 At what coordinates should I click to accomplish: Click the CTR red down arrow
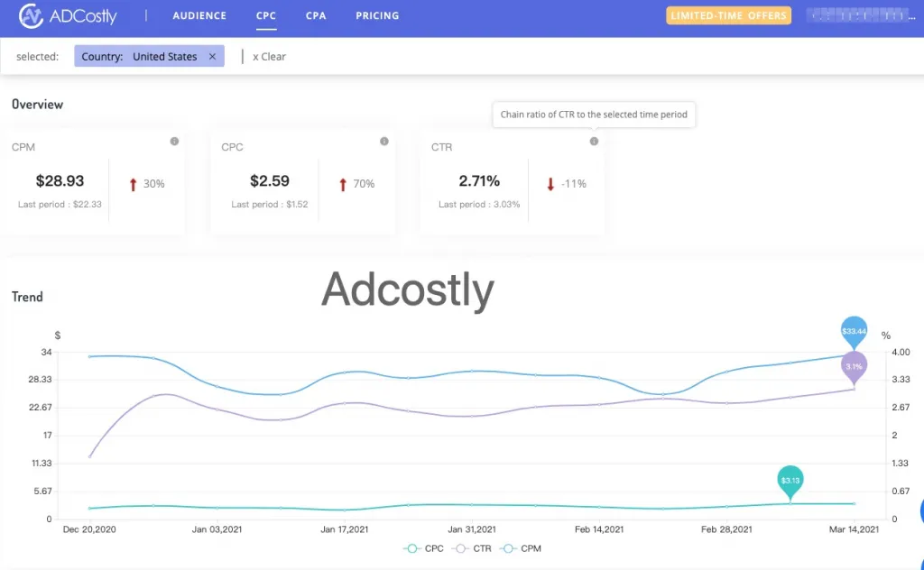point(550,184)
